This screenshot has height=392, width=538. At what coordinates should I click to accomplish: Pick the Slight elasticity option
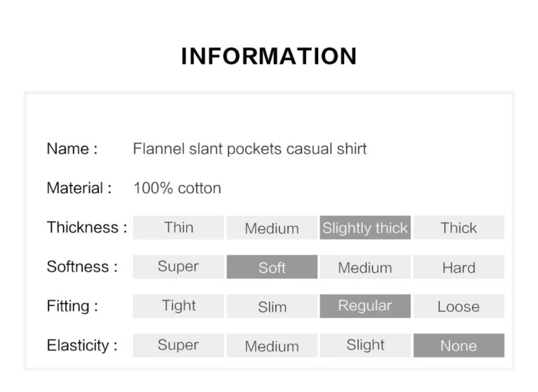[x=365, y=345]
